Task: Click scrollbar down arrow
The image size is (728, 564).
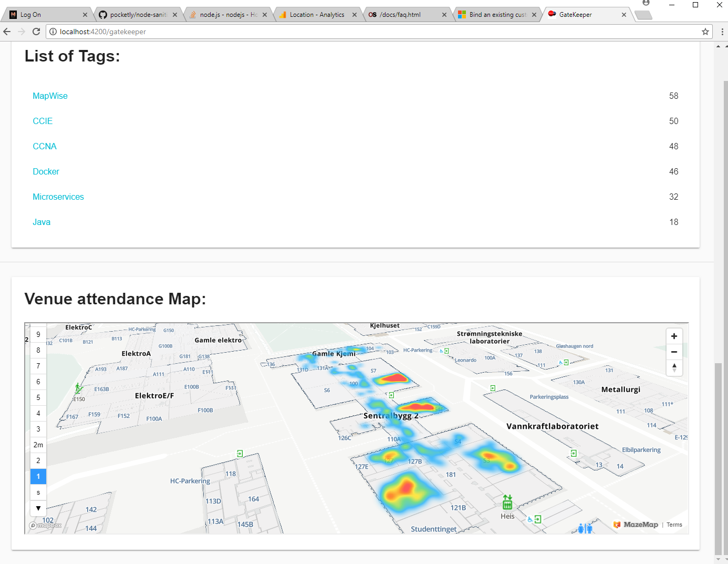Action: point(718,559)
